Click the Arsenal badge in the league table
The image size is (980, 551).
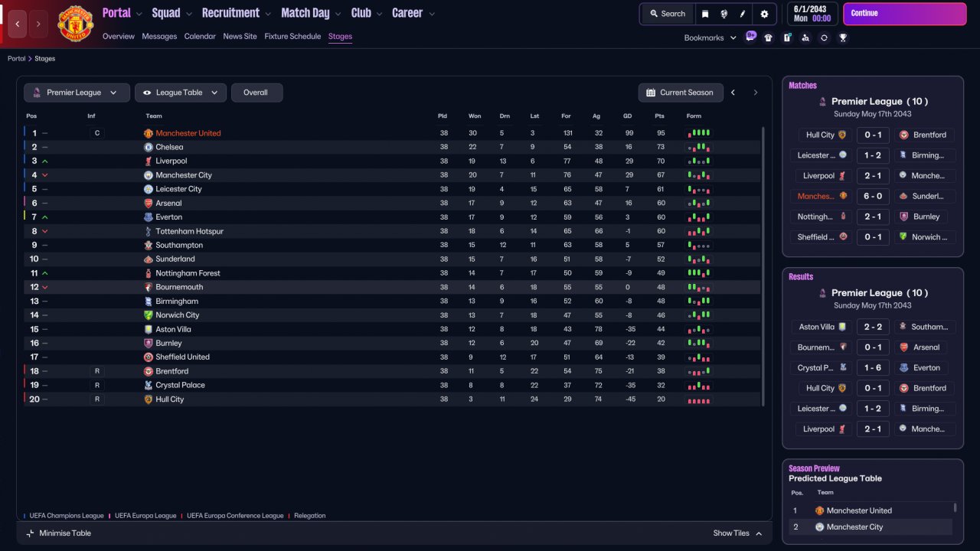(149, 203)
